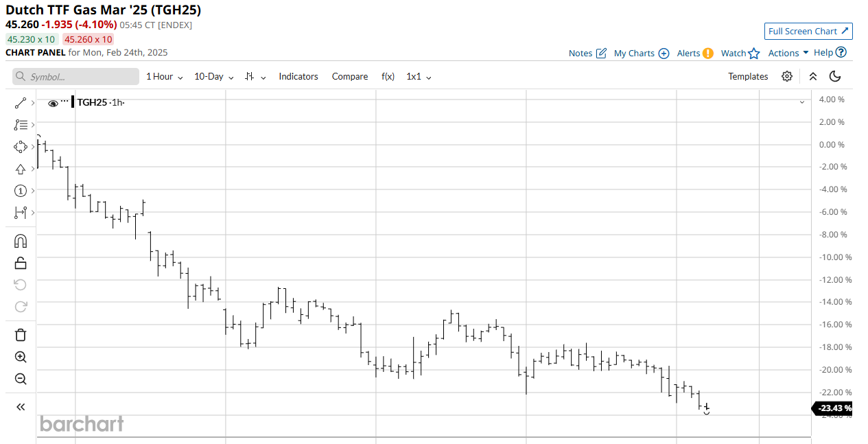Expand the trend line tool submenu arrow
The height and width of the screenshot is (444, 868).
[x=32, y=103]
